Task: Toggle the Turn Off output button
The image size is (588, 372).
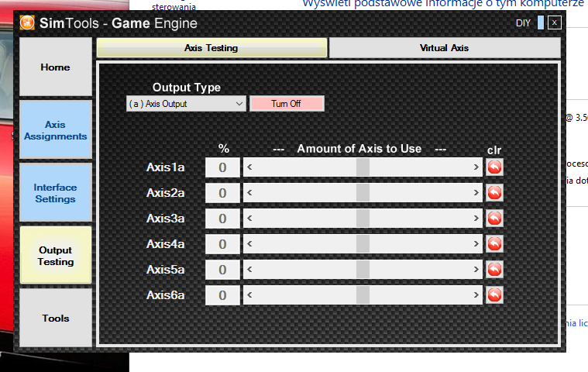Action: tap(287, 104)
